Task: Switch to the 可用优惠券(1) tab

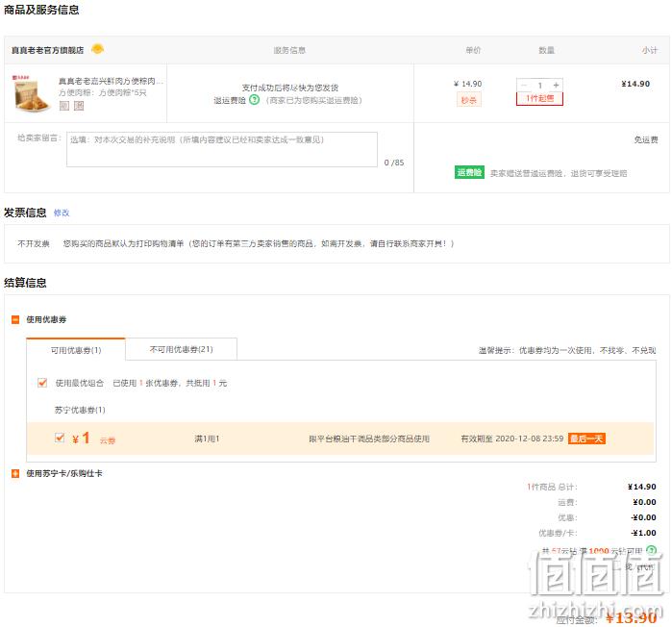Action: point(76,350)
